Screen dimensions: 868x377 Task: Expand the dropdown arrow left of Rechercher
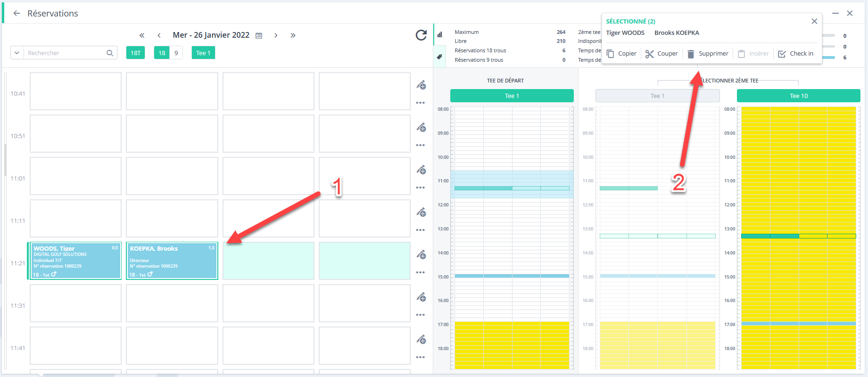point(17,53)
